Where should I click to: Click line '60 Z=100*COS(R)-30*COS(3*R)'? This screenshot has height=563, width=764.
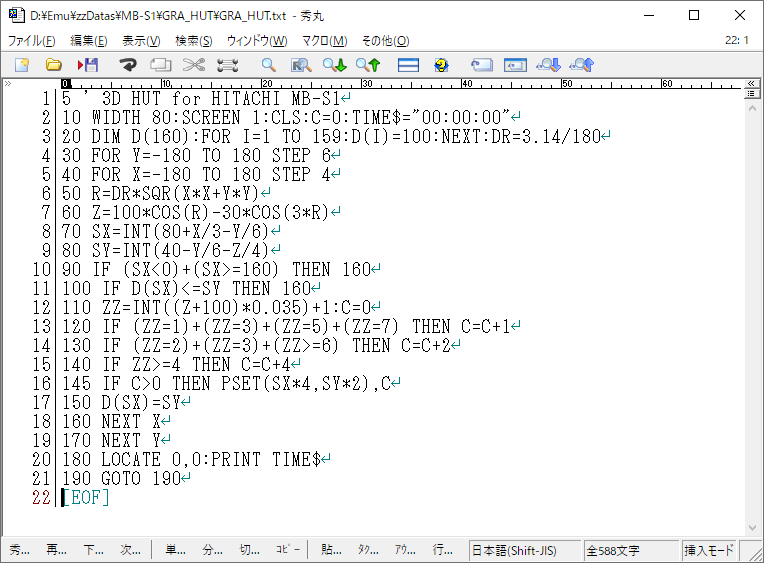tap(196, 213)
